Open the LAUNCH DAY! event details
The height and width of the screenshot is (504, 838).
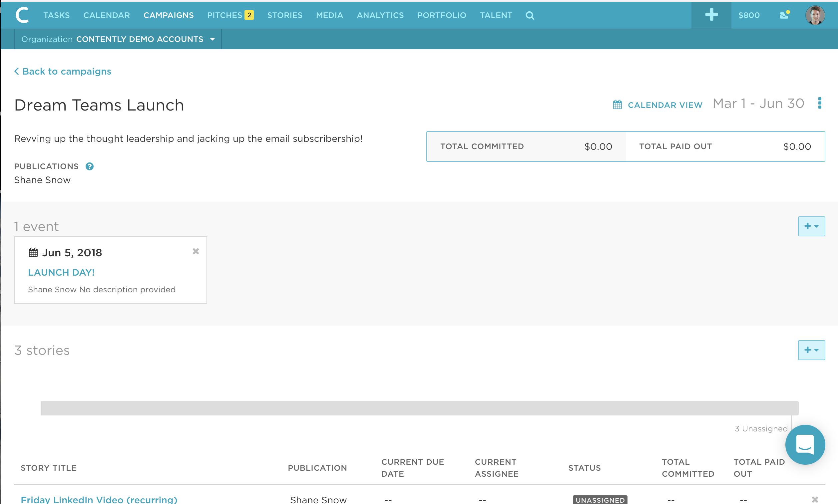[x=61, y=272]
